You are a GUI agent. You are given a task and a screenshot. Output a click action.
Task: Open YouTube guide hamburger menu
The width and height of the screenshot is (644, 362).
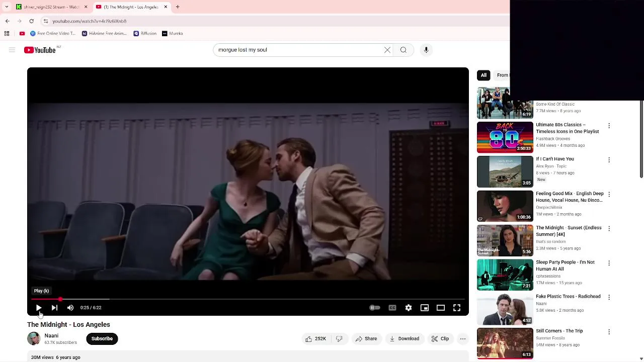point(12,50)
